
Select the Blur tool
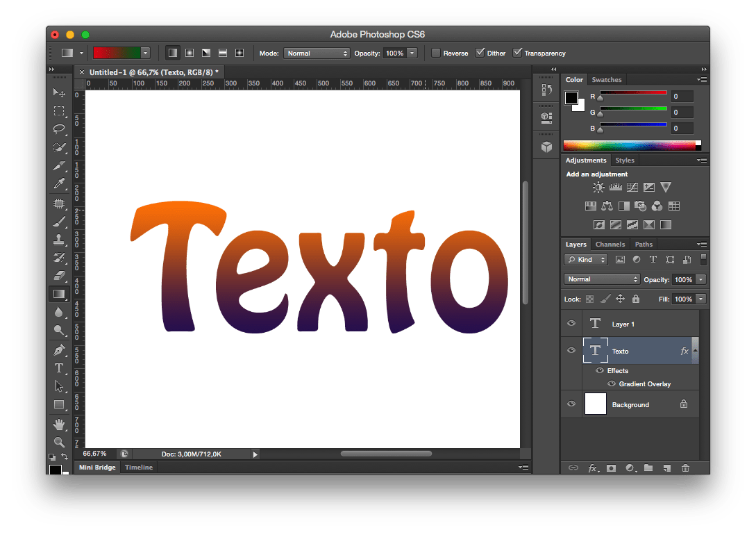pos(59,312)
